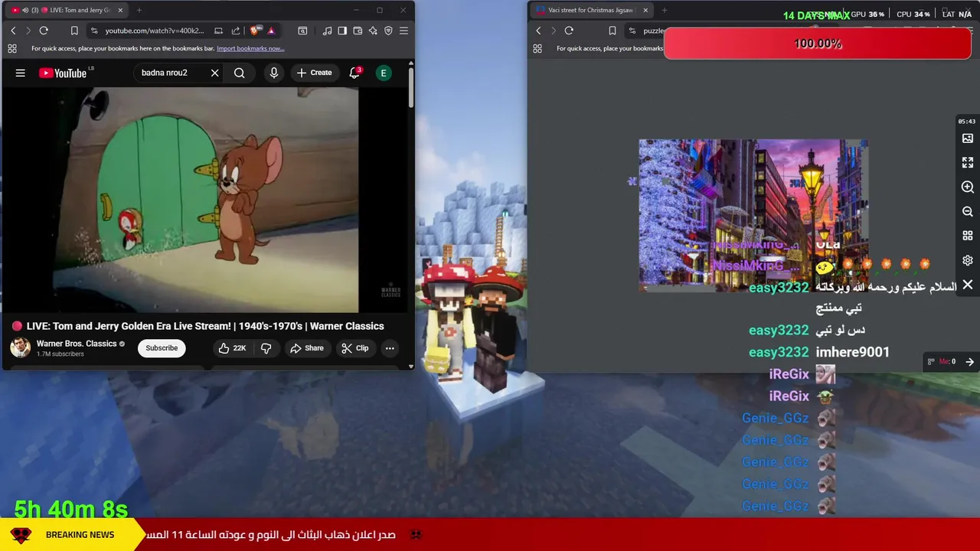
Task: Open more actions three-dot menu under video
Action: [390, 348]
